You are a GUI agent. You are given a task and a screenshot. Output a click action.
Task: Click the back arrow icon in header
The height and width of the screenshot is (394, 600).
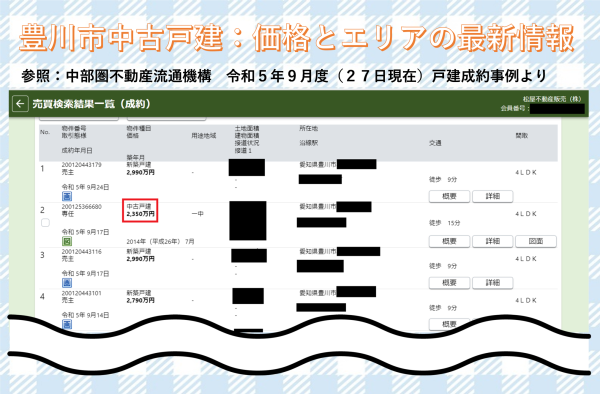(20, 104)
